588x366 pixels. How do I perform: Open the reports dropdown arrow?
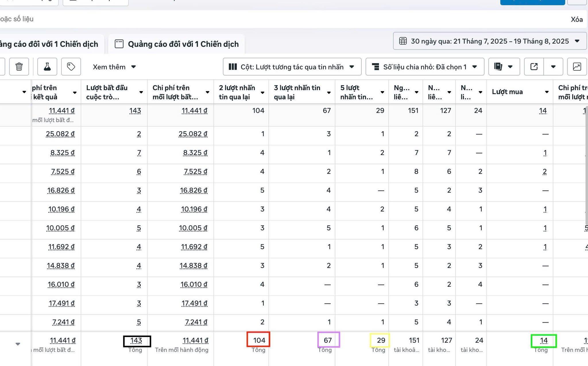point(510,67)
